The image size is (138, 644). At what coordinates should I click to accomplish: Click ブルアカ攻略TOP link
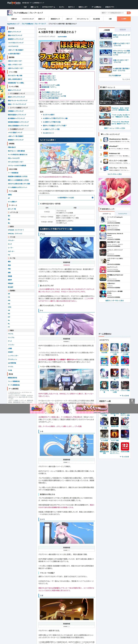(x=115, y=75)
